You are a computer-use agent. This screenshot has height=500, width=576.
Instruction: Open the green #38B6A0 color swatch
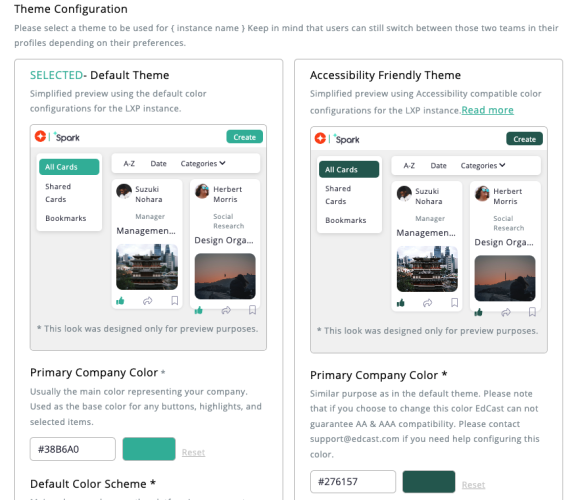pos(149,449)
